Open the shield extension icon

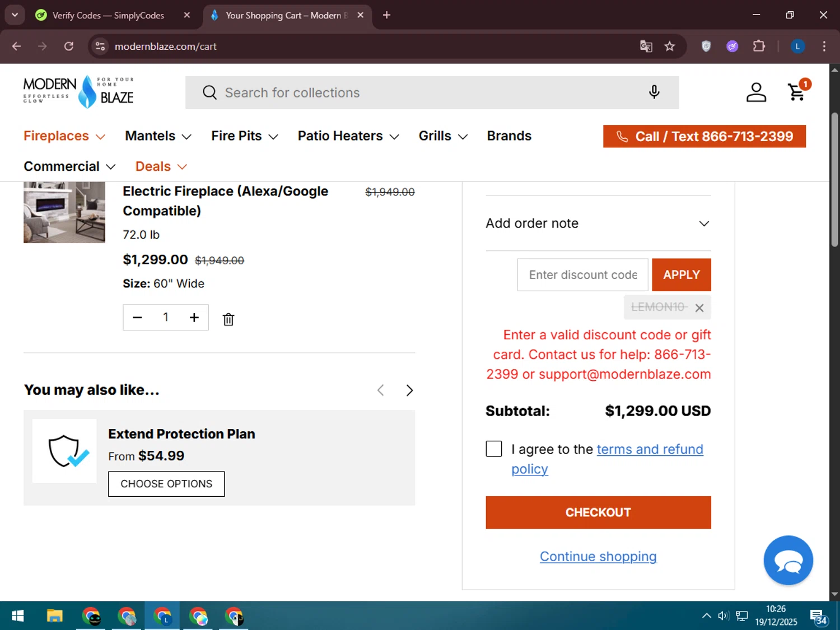706,46
